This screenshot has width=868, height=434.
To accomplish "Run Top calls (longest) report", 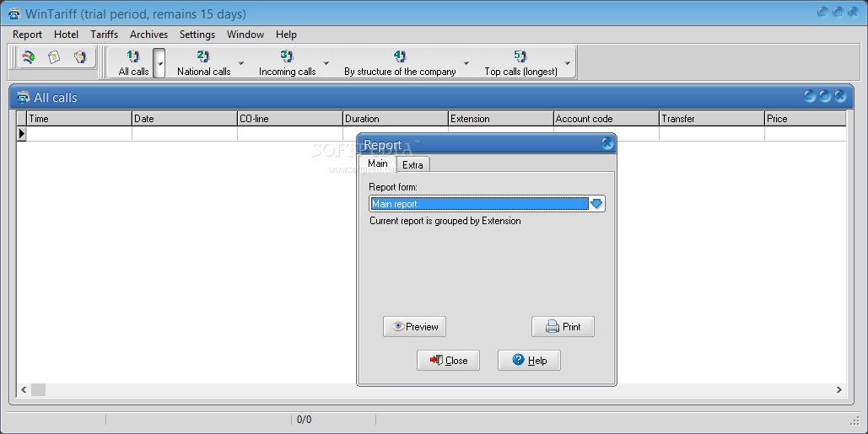I will pyautogui.click(x=520, y=62).
